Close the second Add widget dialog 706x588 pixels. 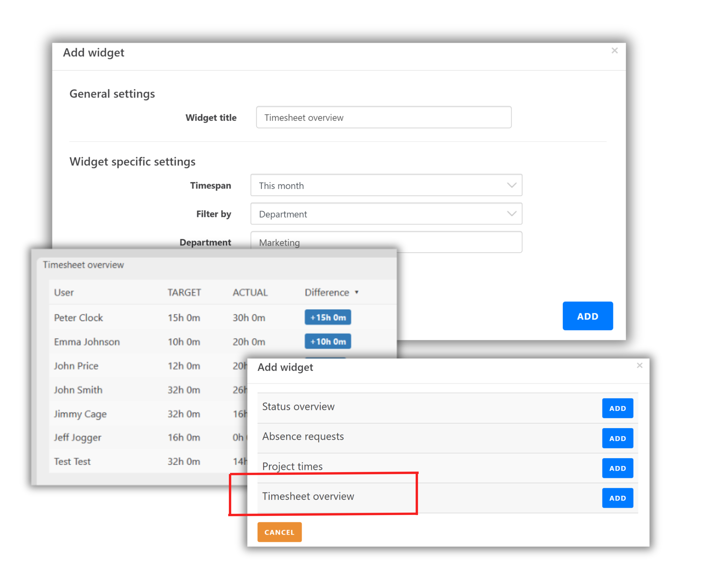[x=640, y=366]
